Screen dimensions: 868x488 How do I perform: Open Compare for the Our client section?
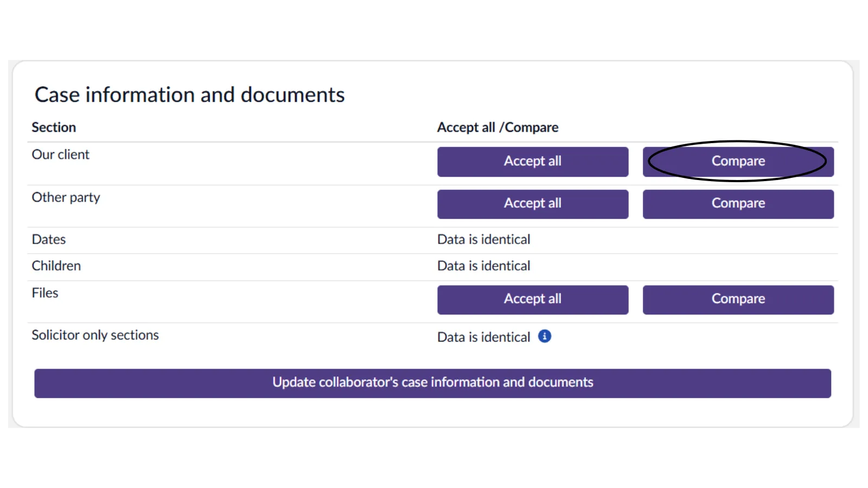pyautogui.click(x=738, y=162)
